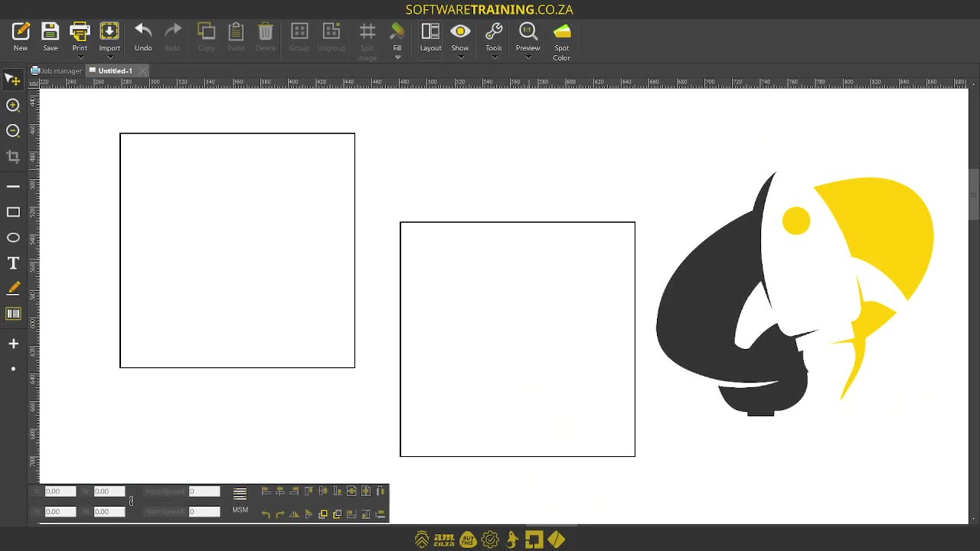Click the height input field
Viewport: 980px width, 551px height.
(x=109, y=511)
